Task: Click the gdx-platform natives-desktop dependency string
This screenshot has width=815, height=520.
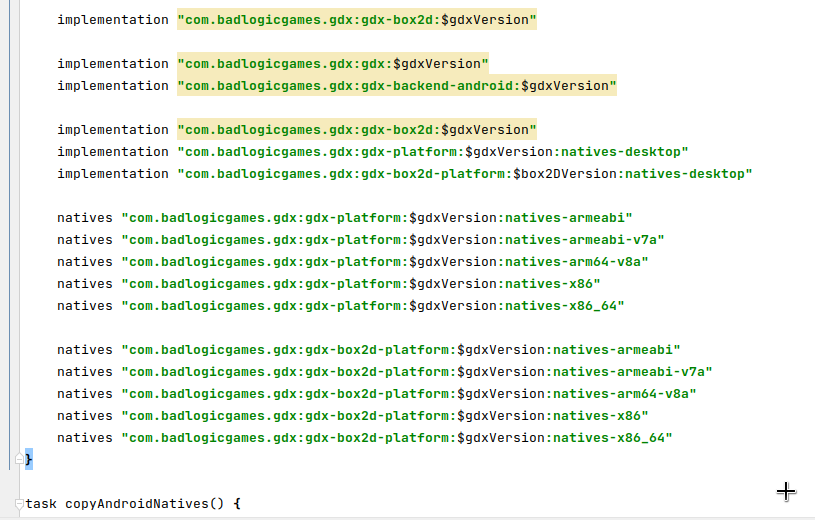Action: tap(433, 152)
